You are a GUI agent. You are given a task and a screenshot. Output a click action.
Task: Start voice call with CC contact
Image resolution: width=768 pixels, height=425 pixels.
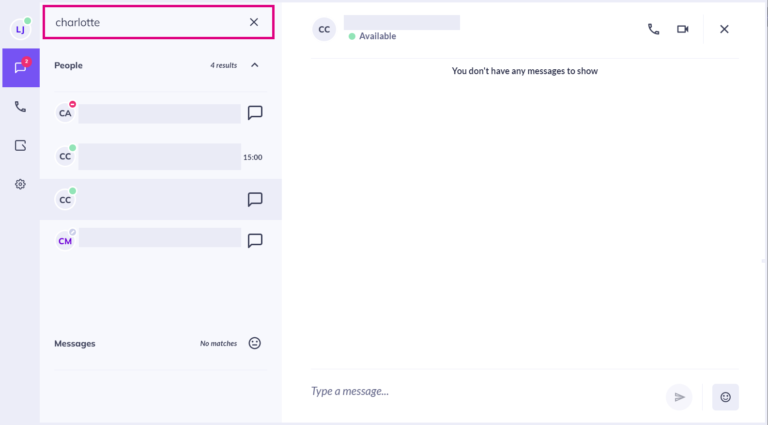coord(653,29)
